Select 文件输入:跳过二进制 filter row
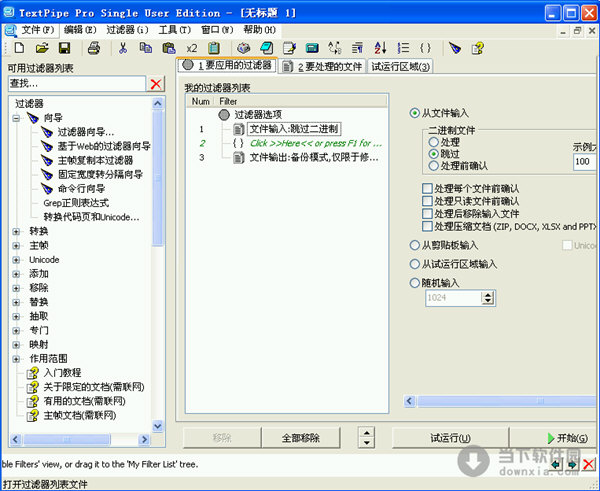This screenshot has height=491, width=600. point(294,129)
